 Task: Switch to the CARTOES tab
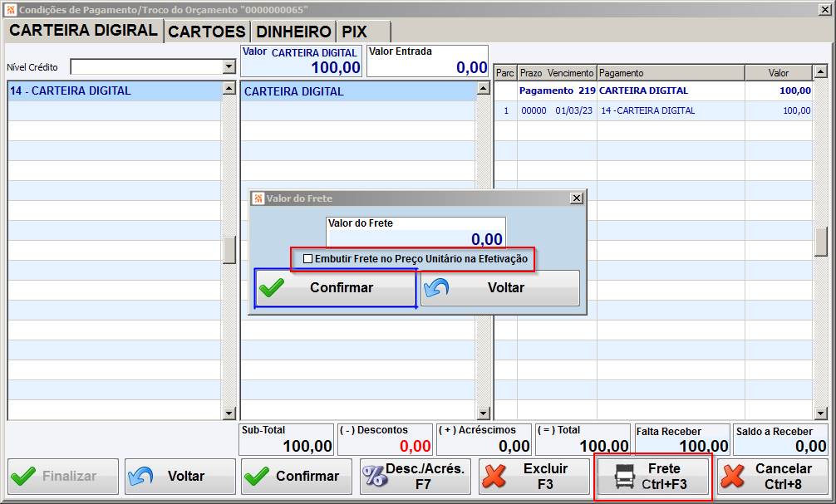tap(207, 32)
